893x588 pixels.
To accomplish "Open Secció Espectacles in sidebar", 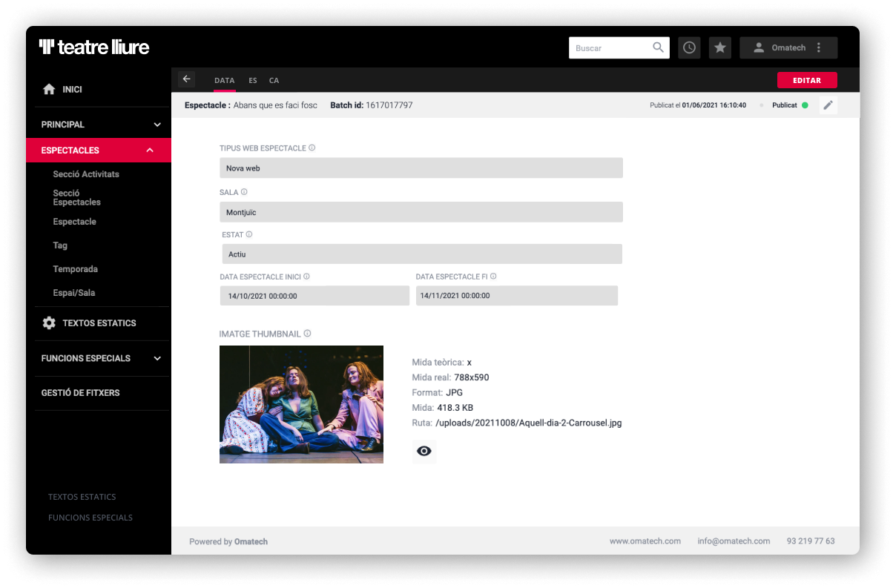I will pyautogui.click(x=77, y=197).
